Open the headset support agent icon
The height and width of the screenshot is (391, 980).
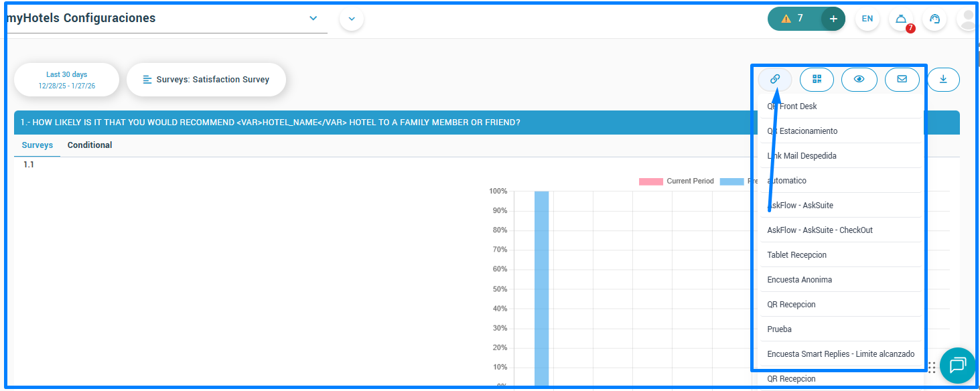tap(934, 19)
